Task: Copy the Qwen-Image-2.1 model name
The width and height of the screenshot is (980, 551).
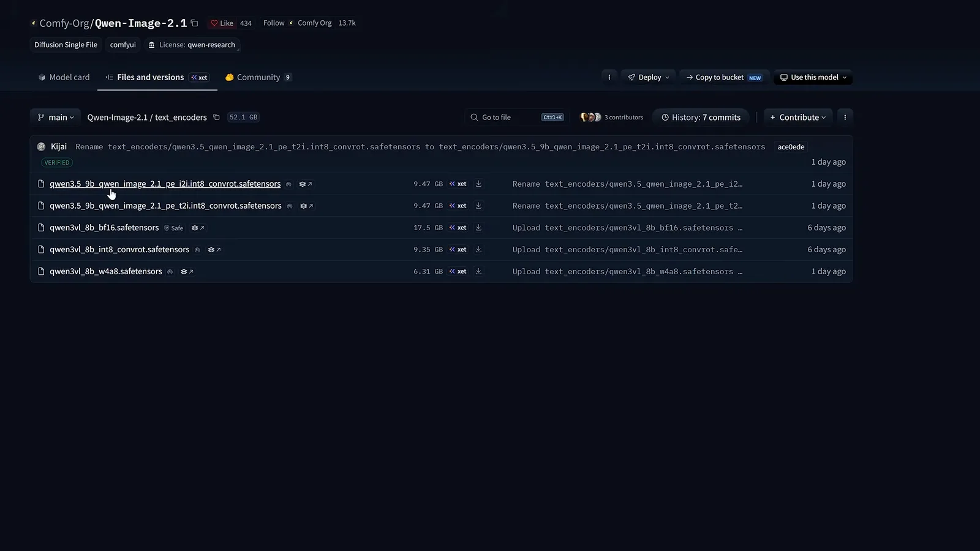Action: coord(194,23)
